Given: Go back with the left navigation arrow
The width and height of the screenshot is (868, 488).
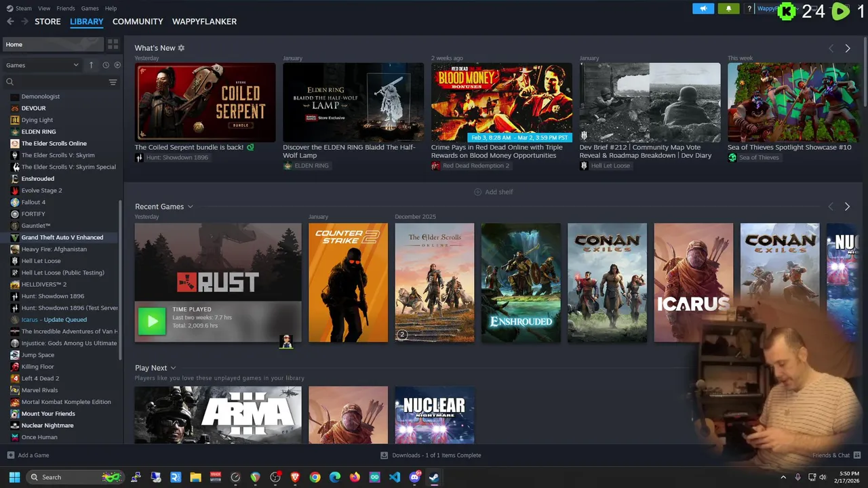Looking at the screenshot, I should (x=10, y=22).
